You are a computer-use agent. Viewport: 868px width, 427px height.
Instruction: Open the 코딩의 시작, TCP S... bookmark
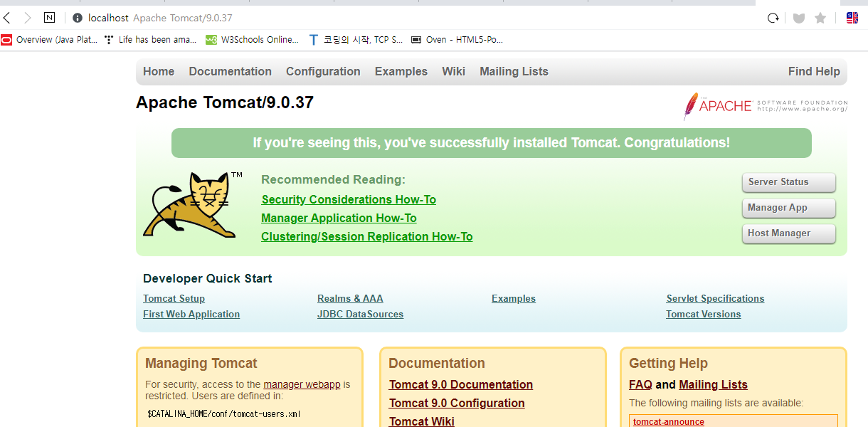click(x=356, y=40)
